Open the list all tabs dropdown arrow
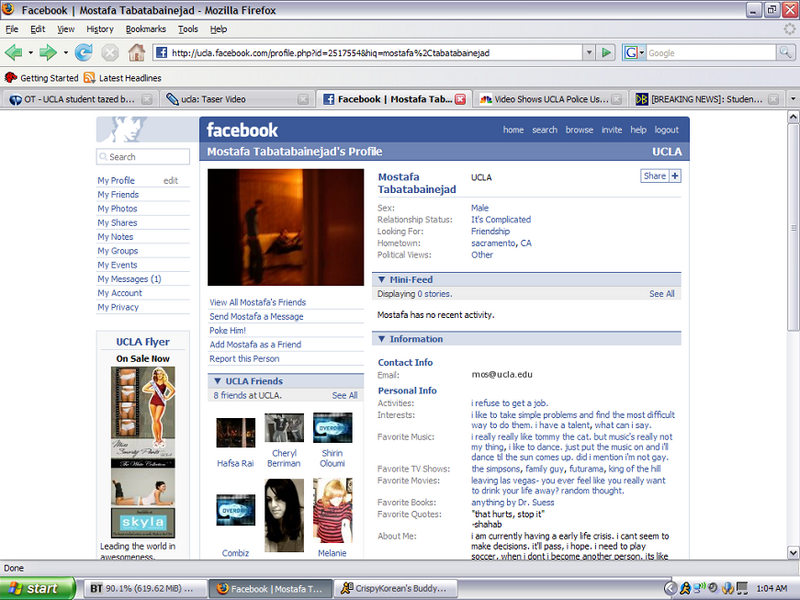Screen dimensions: 800x600 [793, 99]
